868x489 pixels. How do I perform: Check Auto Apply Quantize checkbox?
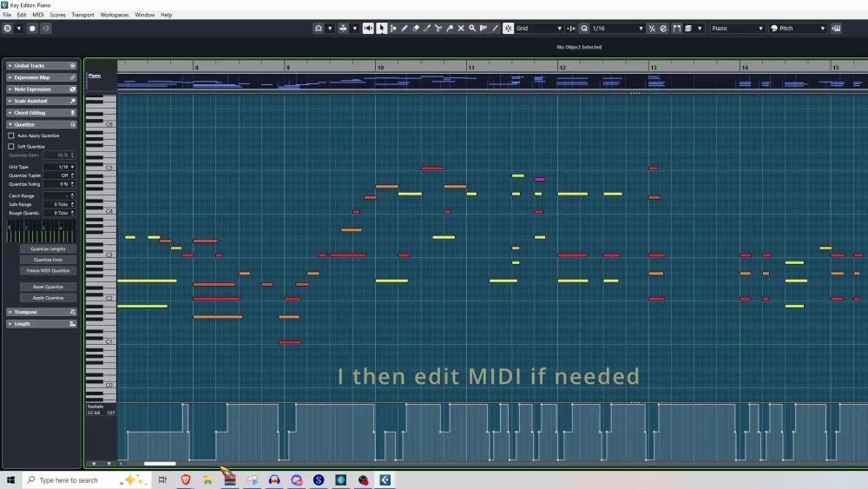(x=11, y=135)
